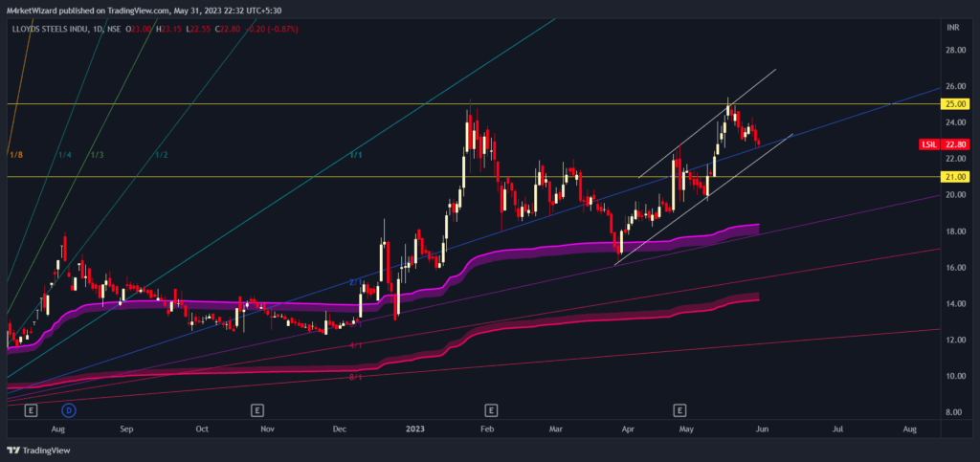Click the Gann fan 8/1 label

[x=356, y=377]
